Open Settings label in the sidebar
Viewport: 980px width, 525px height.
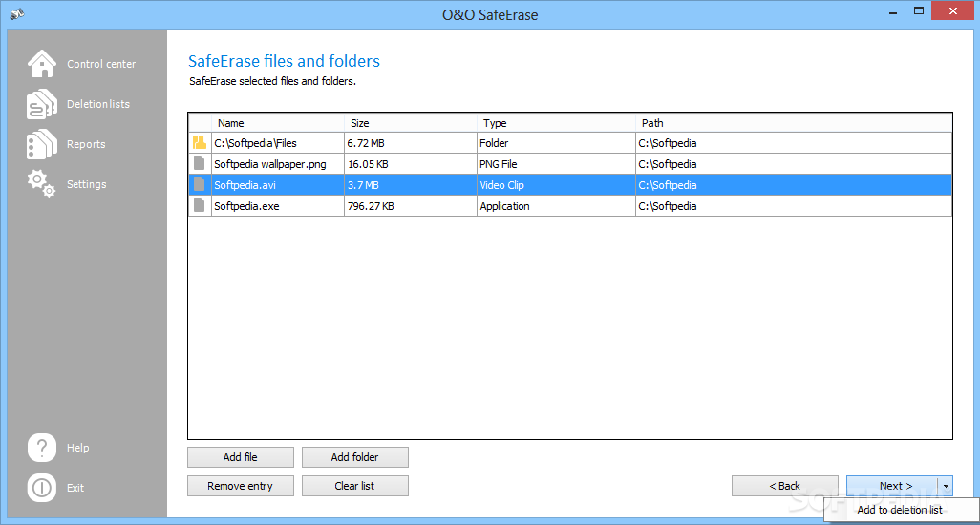click(x=86, y=184)
